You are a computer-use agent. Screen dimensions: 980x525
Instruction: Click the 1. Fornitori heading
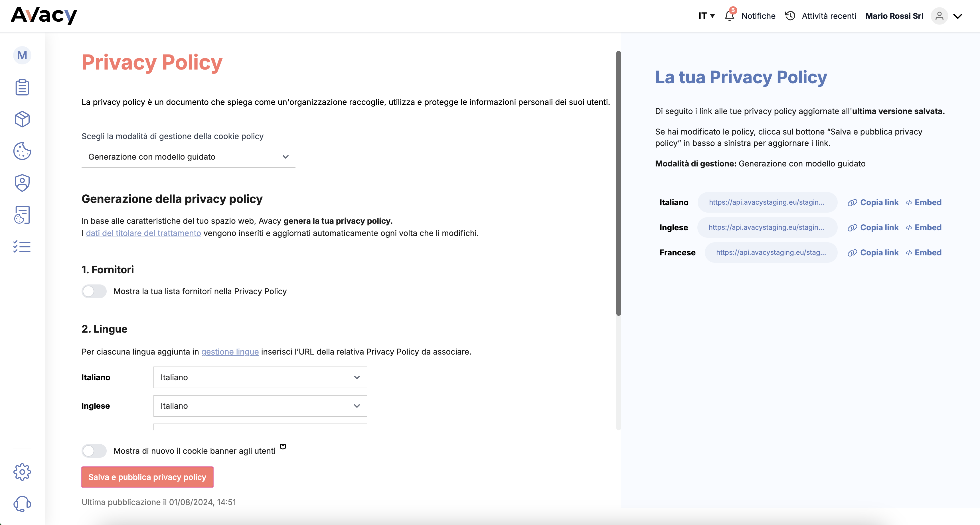(108, 270)
